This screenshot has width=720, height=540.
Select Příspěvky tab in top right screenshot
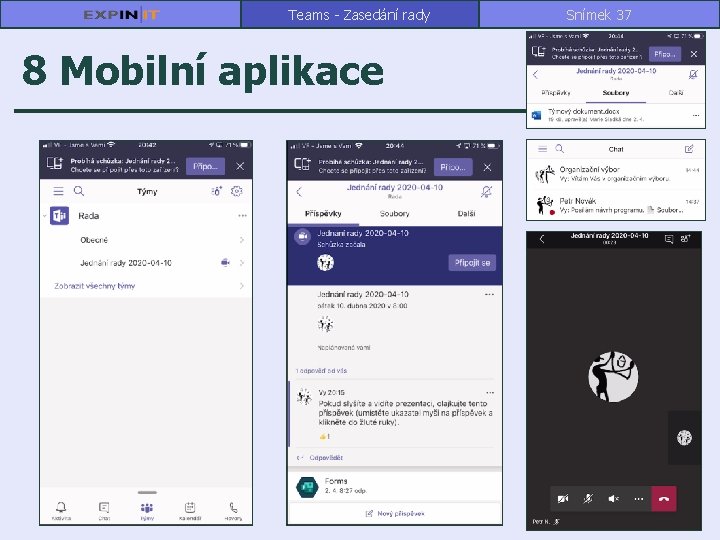[556, 93]
